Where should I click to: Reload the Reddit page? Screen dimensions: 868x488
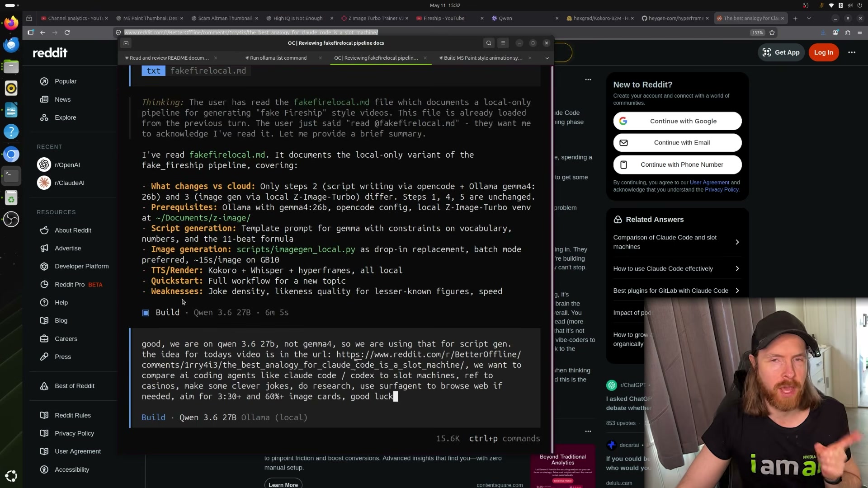[x=67, y=33]
